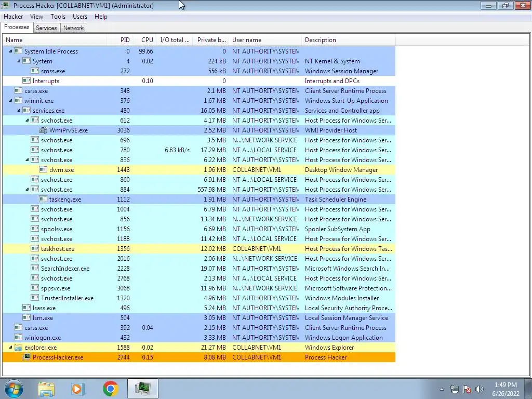Click the network tray icon
This screenshot has width=532, height=399.
coord(454,389)
